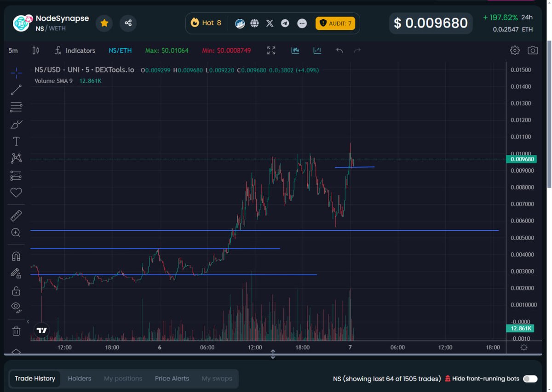The width and height of the screenshot is (552, 392).
Task: Switch to Trade History tab
Action: point(35,379)
